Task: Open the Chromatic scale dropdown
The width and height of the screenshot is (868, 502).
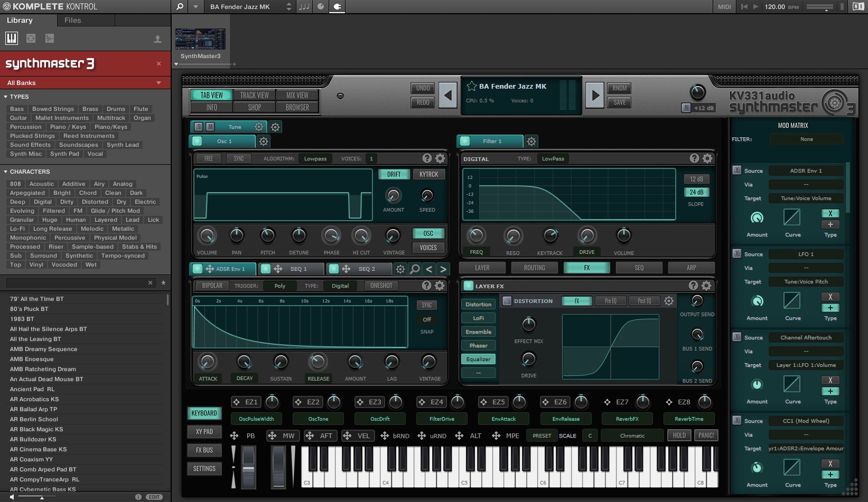Action: point(632,435)
